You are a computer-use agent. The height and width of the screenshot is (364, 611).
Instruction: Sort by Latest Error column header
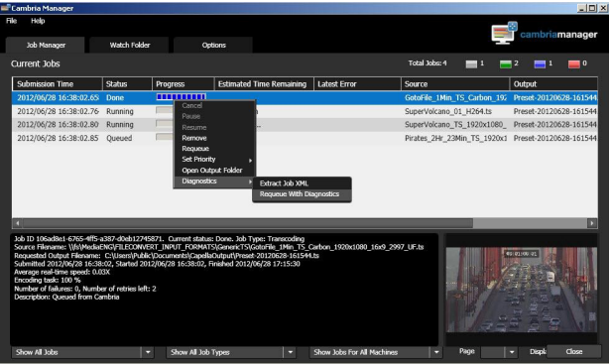pyautogui.click(x=357, y=84)
